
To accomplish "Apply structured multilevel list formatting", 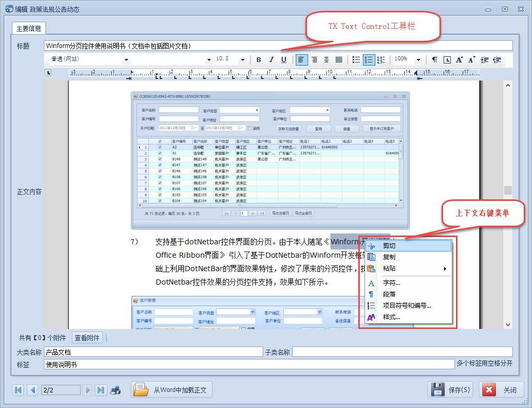I will click(381, 60).
